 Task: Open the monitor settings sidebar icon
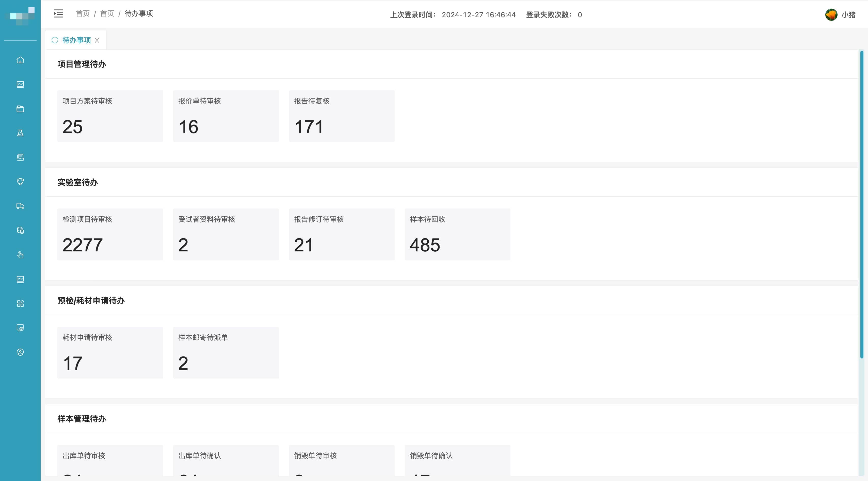coord(20,328)
